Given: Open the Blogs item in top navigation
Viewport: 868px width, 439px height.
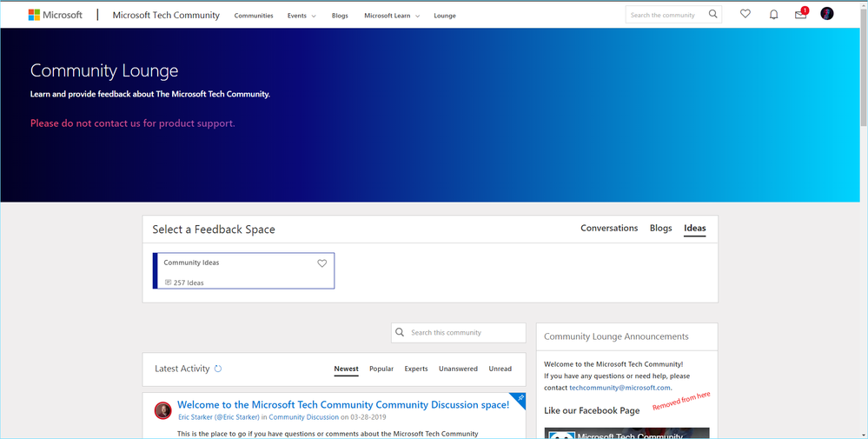Looking at the screenshot, I should pos(340,16).
